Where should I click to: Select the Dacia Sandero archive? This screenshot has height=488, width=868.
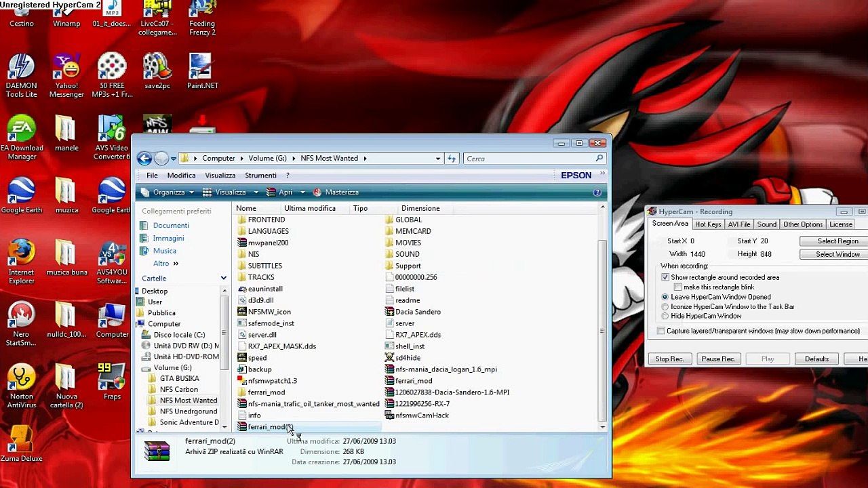(x=412, y=312)
